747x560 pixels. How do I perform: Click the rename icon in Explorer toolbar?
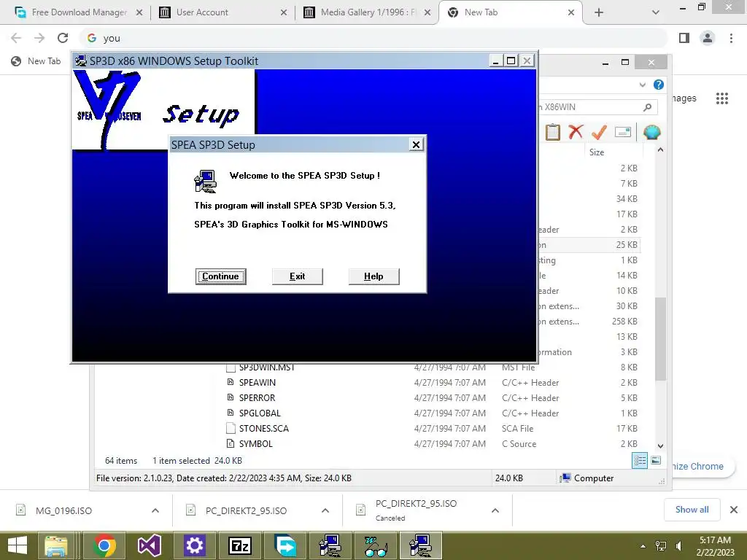tap(623, 132)
